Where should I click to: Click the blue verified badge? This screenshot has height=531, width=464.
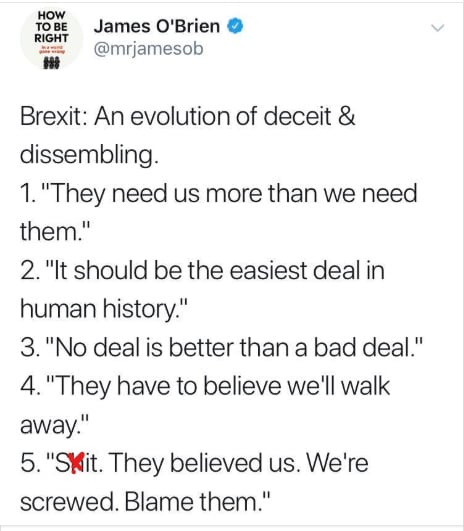(x=235, y=26)
